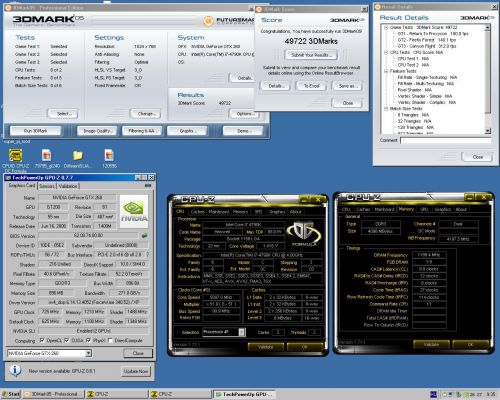Screen dimensions: 500x400
Task: Collapse the Game Tests tree node
Action: click(x=386, y=27)
